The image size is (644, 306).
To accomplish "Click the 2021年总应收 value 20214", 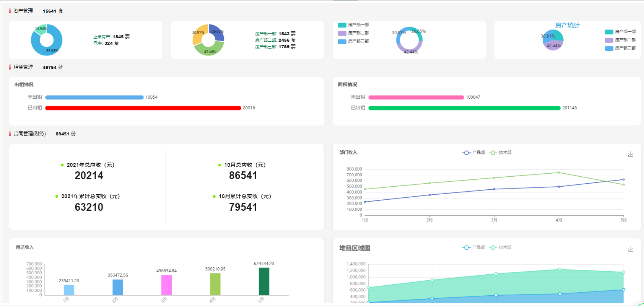I will pos(89,176).
